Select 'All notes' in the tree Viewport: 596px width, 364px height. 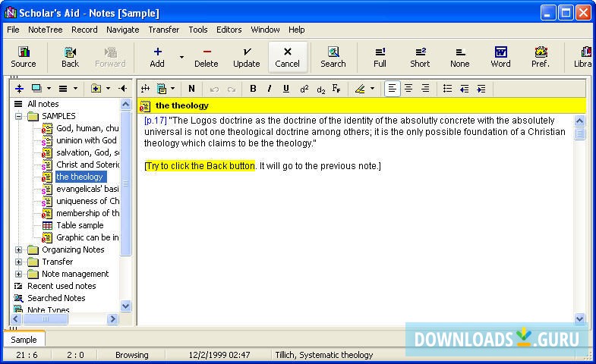point(43,104)
